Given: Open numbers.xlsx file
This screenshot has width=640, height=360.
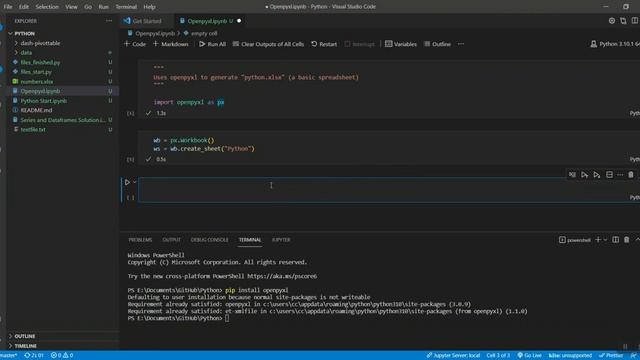Looking at the screenshot, I should click(36, 81).
